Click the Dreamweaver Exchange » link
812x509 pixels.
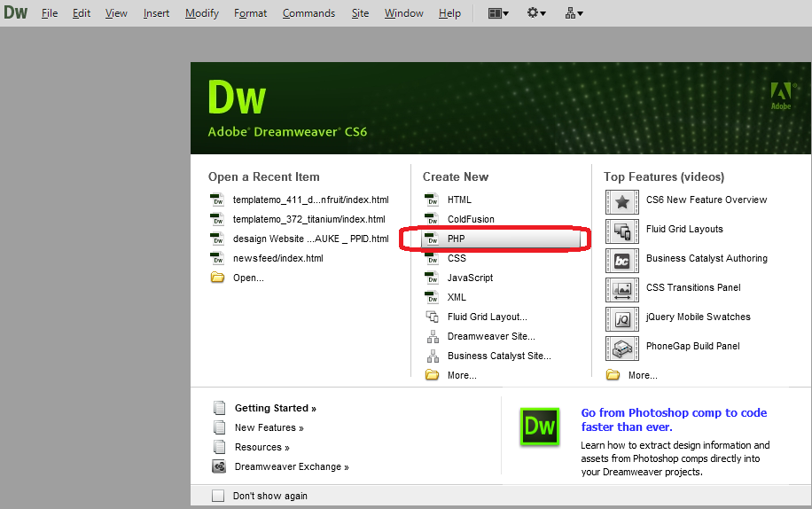click(x=292, y=466)
